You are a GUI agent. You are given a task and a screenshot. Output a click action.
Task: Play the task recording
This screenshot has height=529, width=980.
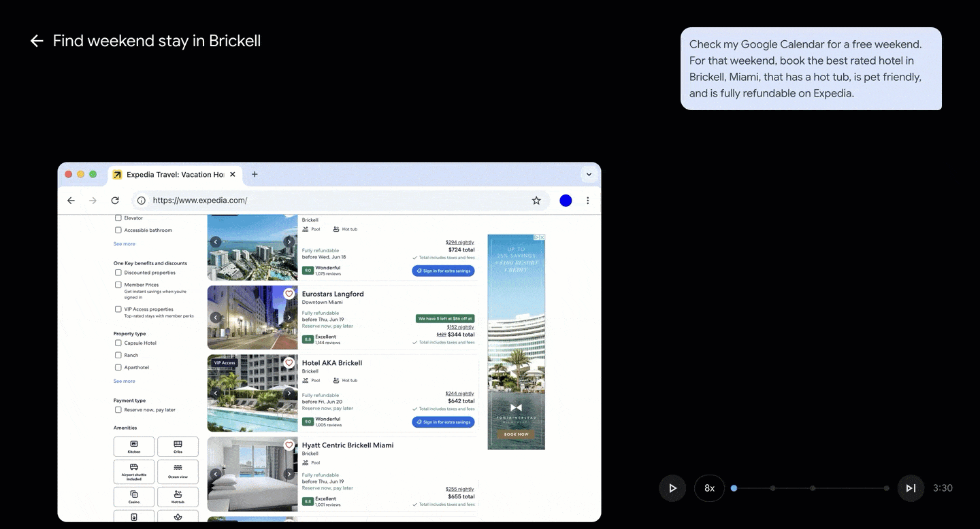pyautogui.click(x=672, y=488)
